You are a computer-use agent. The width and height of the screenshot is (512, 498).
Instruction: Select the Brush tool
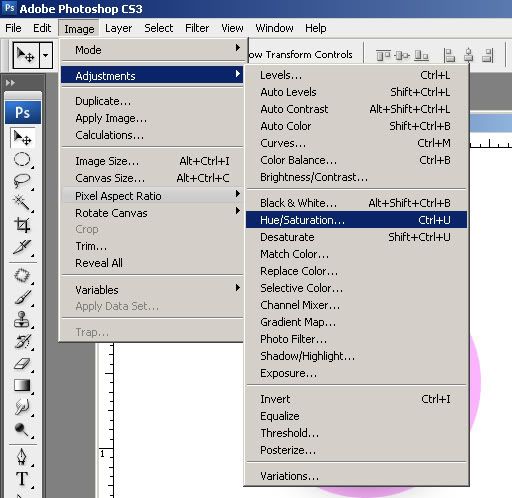click(22, 298)
